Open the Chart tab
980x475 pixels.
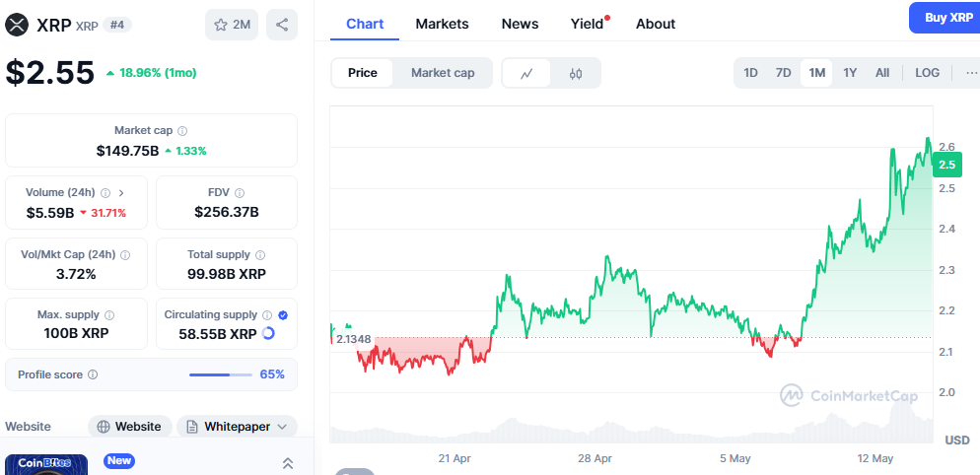[x=365, y=25]
